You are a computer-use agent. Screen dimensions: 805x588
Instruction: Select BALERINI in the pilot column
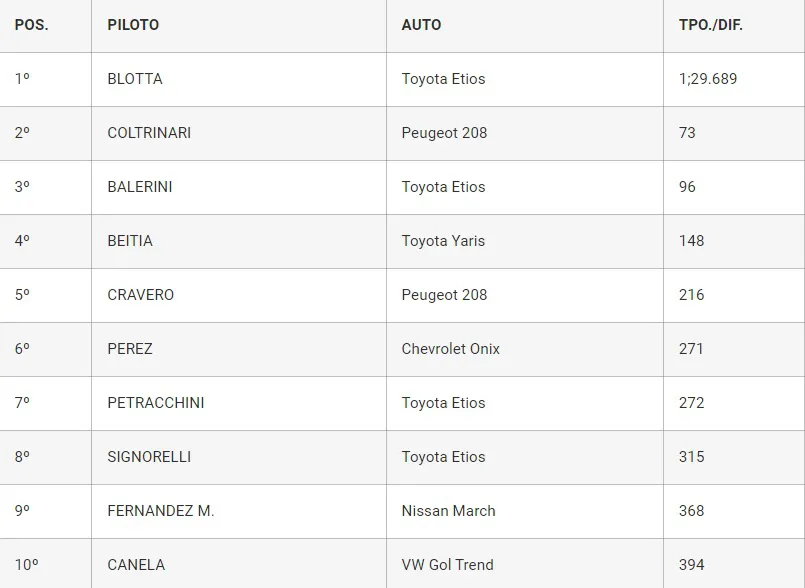pyautogui.click(x=140, y=187)
